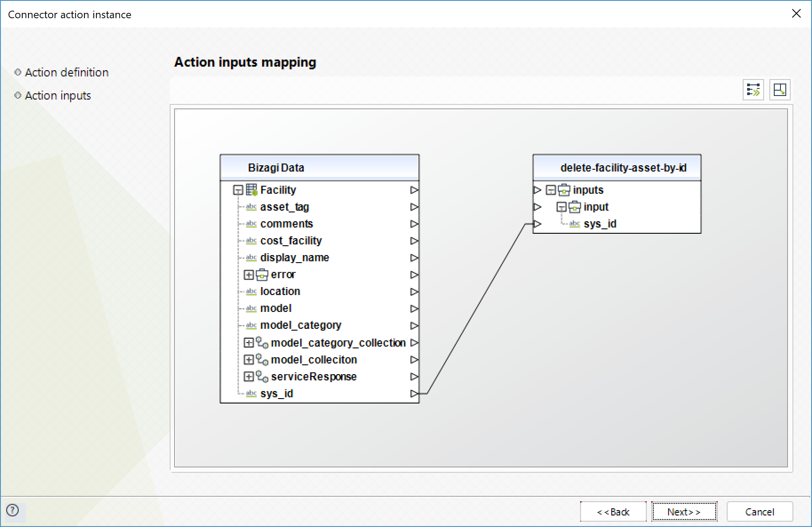Image resolution: width=812 pixels, height=527 pixels.
Task: Click the Facility entity table icon
Action: click(x=252, y=190)
